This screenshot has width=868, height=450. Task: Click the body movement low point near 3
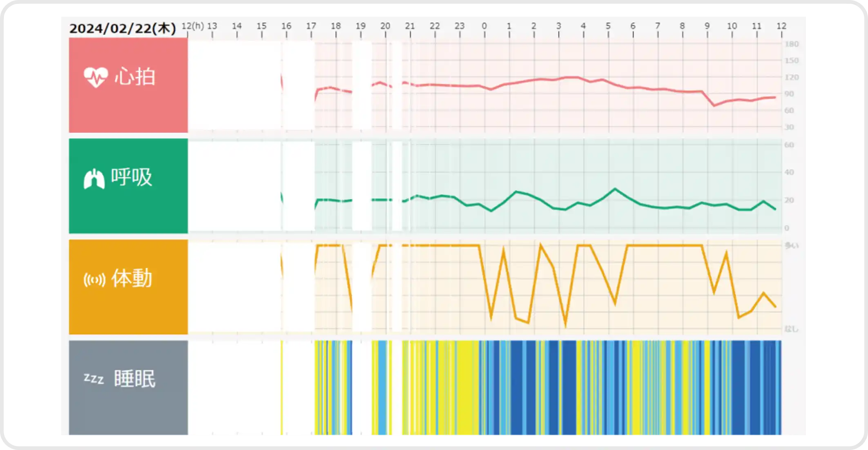pos(566,325)
